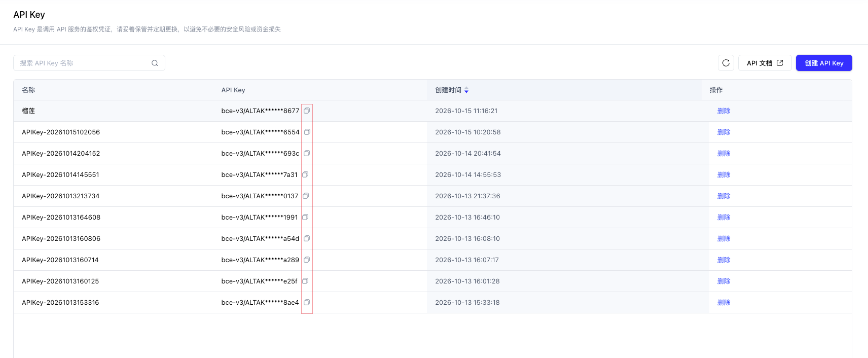868x358 pixels.
Task: Copy the API key ending in 1991
Action: point(305,217)
